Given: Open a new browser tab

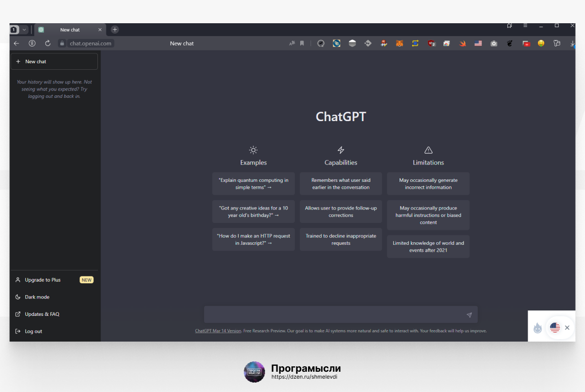Looking at the screenshot, I should pyautogui.click(x=115, y=30).
